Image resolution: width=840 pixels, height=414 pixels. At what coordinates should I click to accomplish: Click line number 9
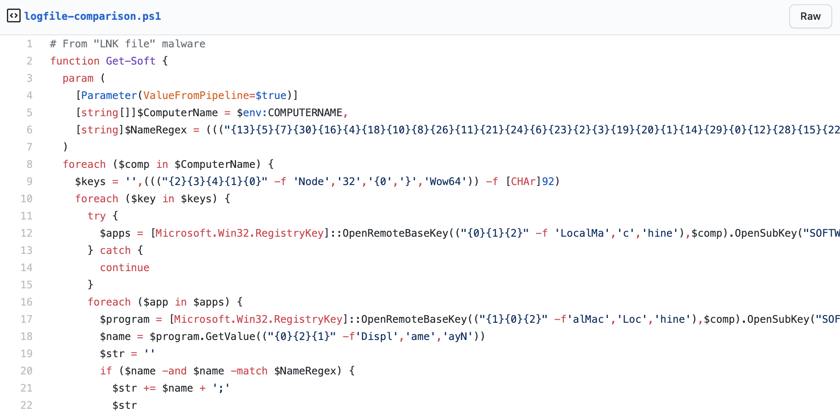[29, 181]
